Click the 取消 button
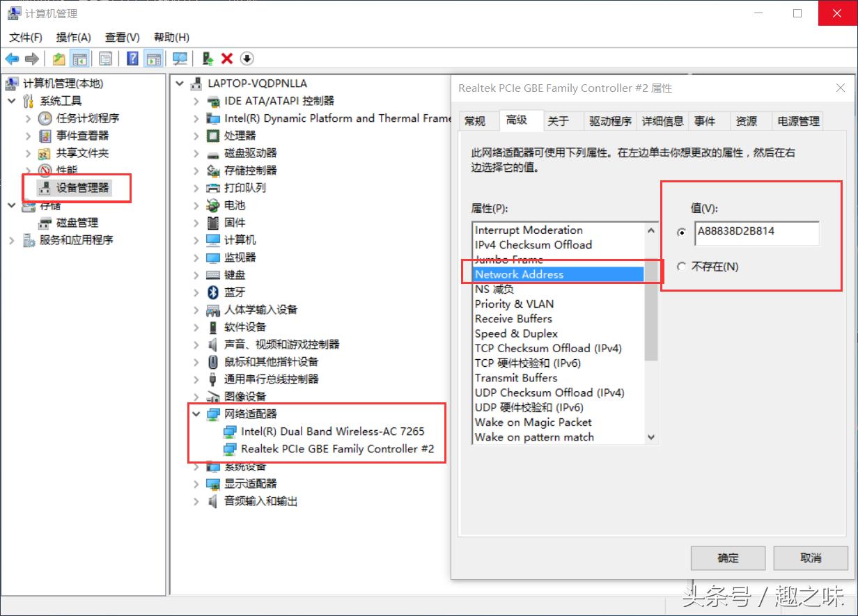Image resolution: width=858 pixels, height=616 pixels. click(x=811, y=558)
